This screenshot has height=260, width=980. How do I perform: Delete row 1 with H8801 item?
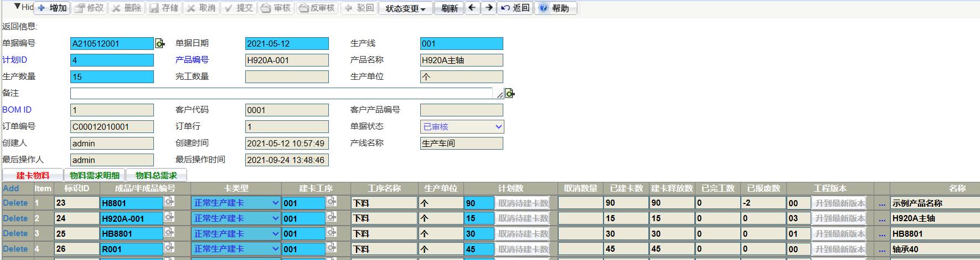point(15,203)
